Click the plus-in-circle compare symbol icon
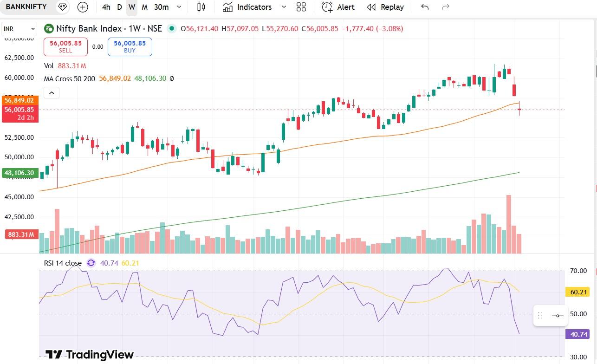 83,7
